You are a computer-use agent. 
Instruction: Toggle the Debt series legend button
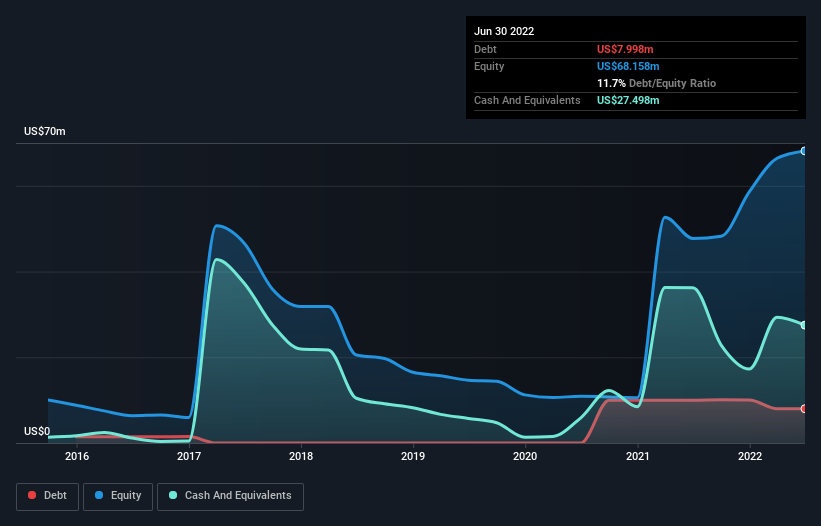[48, 496]
